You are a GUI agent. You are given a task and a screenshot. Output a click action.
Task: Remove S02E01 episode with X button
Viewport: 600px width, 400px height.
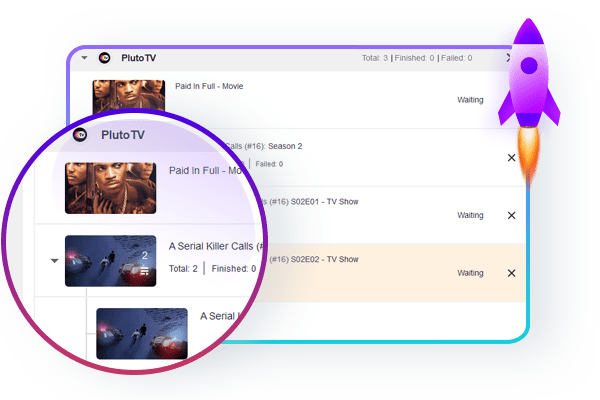[511, 216]
